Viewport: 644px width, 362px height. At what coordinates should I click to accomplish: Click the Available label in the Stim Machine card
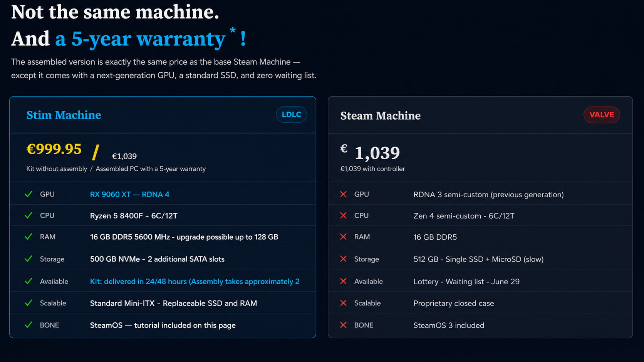[x=54, y=282]
